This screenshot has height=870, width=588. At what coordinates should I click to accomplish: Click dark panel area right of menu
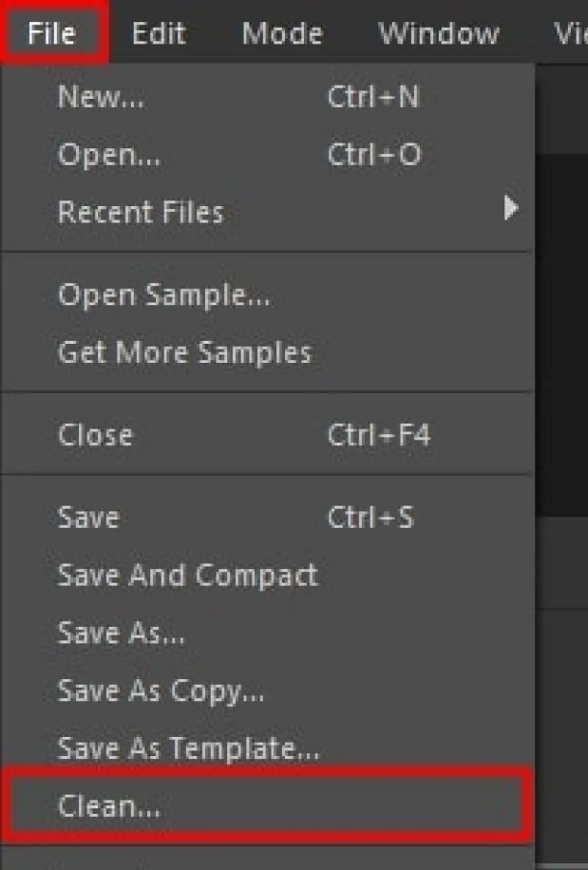pyautogui.click(x=562, y=332)
